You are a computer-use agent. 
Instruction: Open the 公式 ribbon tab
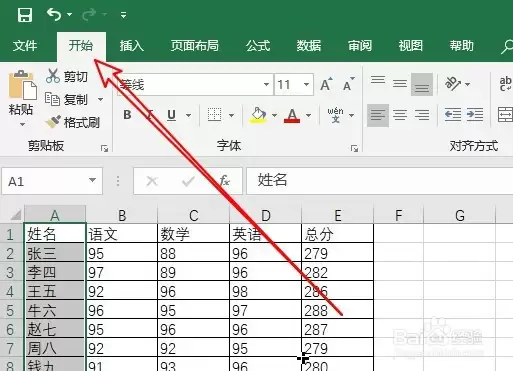point(258,46)
